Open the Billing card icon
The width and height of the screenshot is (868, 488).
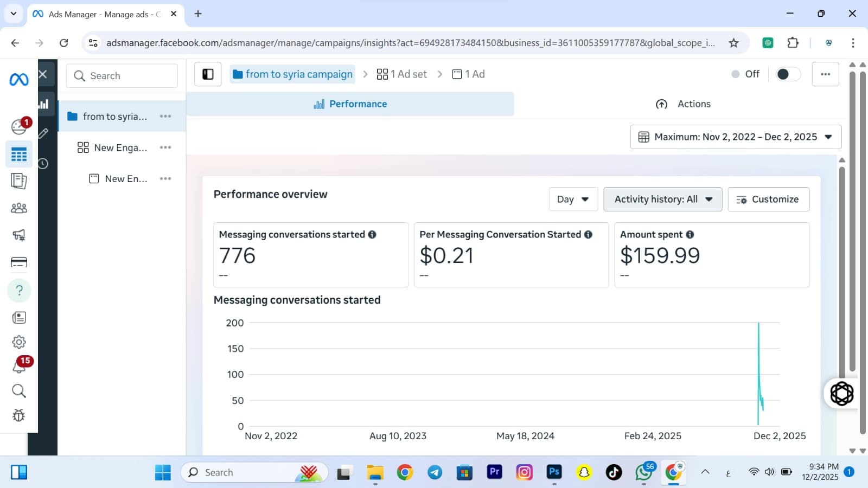(19, 262)
